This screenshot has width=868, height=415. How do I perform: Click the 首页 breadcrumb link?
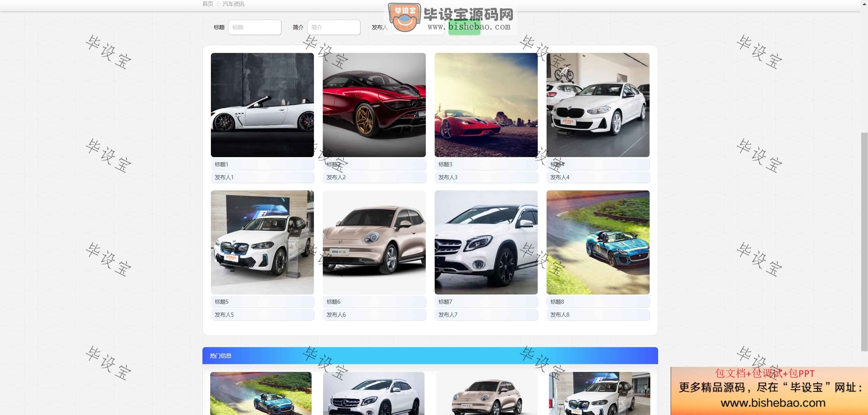[208, 4]
